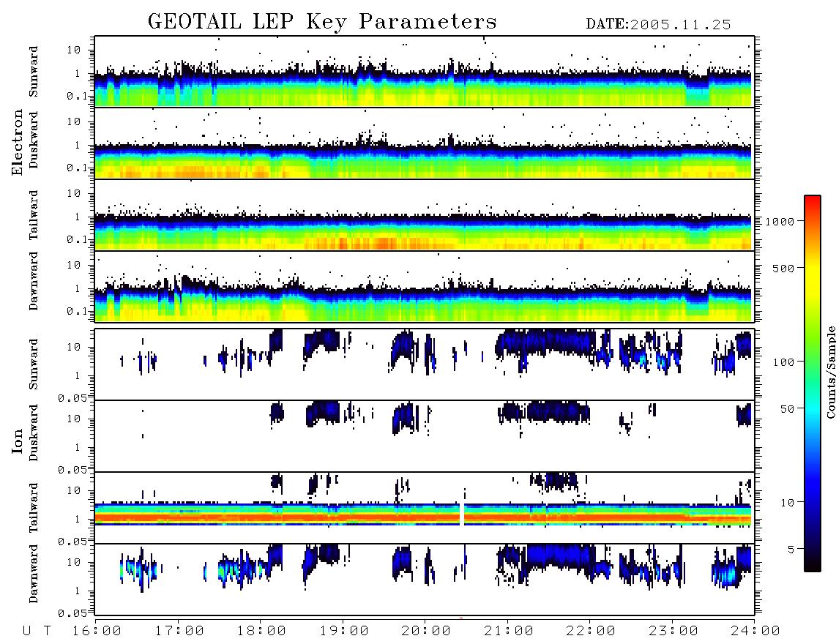The width and height of the screenshot is (836, 644).
Task: Click inside the Electron Duskward spectrogram
Action: (x=425, y=143)
